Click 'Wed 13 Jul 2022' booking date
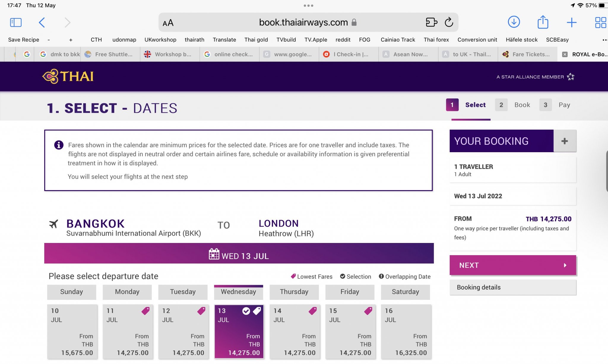The height and width of the screenshot is (364, 608). (478, 196)
